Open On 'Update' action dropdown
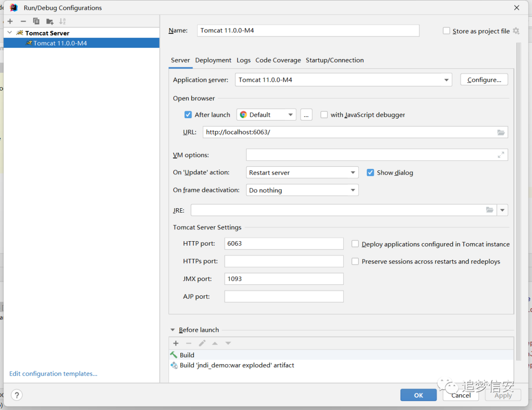This screenshot has width=532, height=410. (302, 173)
